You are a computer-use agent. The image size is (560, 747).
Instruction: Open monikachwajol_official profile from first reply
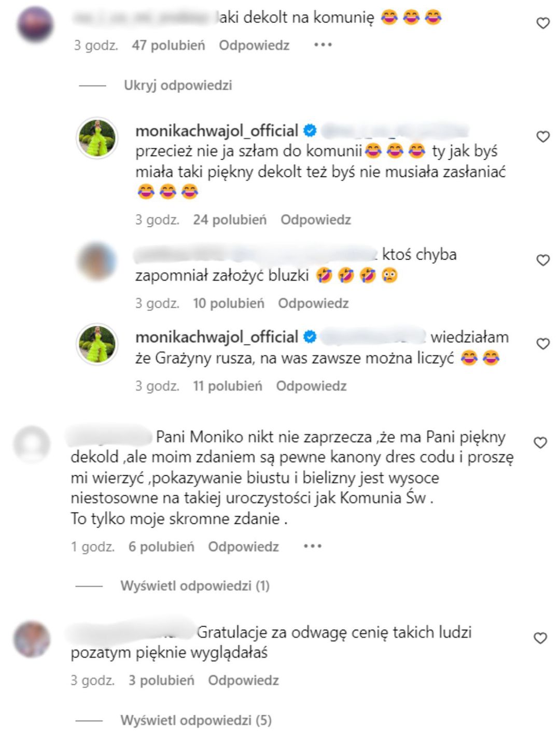(217, 131)
